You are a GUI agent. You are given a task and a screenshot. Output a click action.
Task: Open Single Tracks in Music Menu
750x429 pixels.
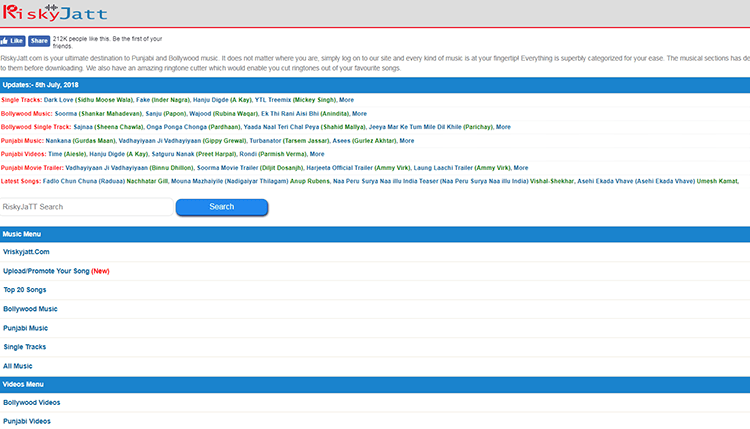point(24,347)
